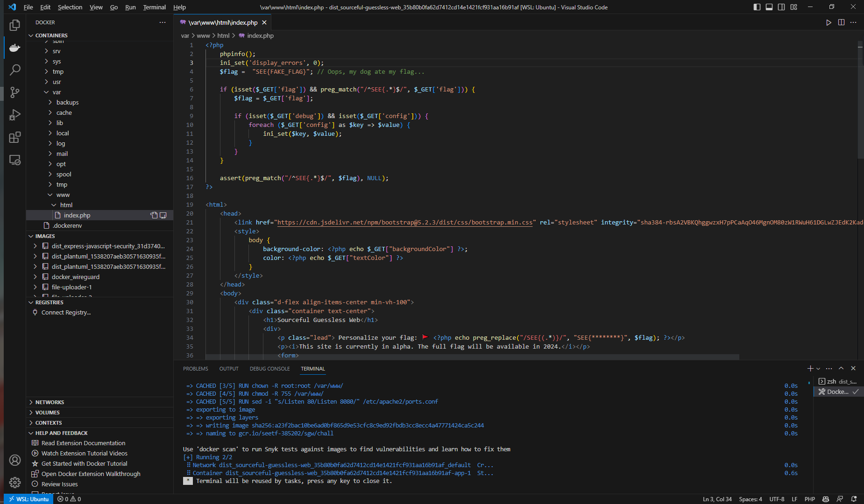This screenshot has height=504, width=864.
Task: Expand the Volumes section
Action: click(99, 413)
